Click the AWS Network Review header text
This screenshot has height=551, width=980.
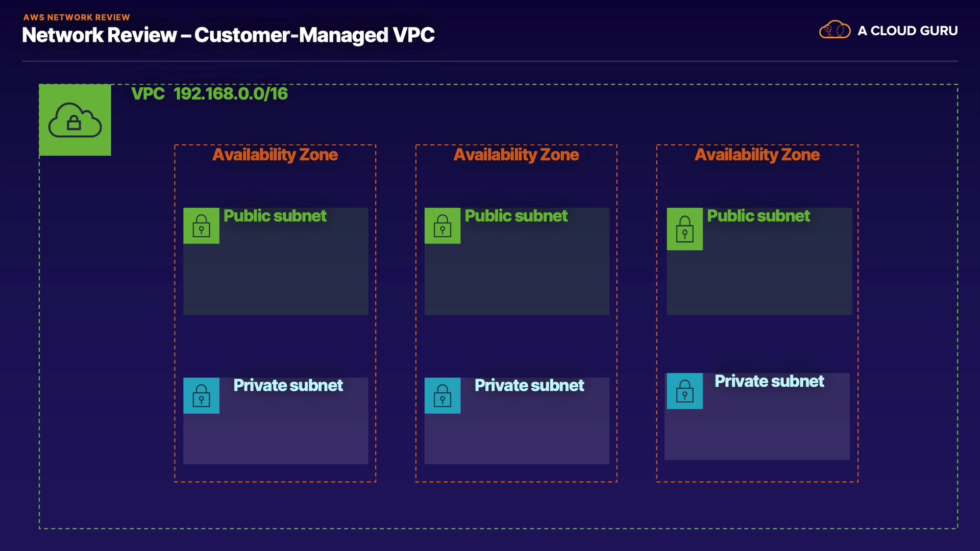click(x=77, y=17)
